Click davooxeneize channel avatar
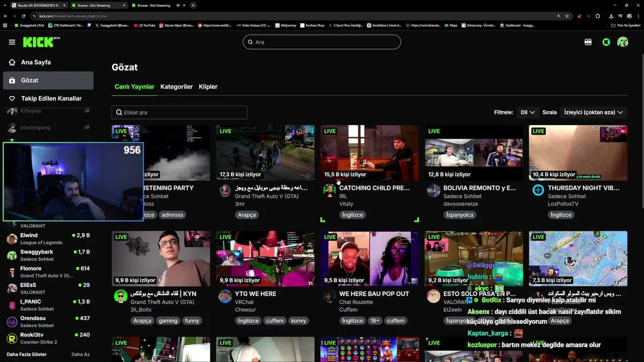Screen dimensions: 644x362 433,191
